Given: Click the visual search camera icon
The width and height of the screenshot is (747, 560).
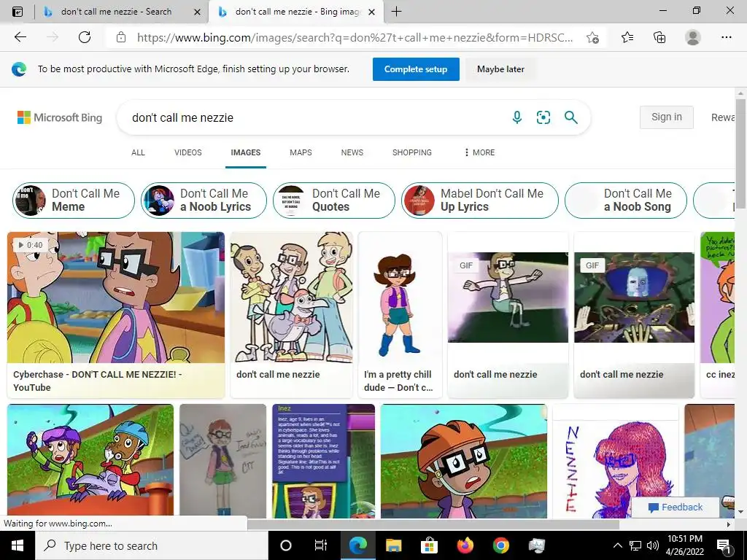Looking at the screenshot, I should tap(543, 117).
